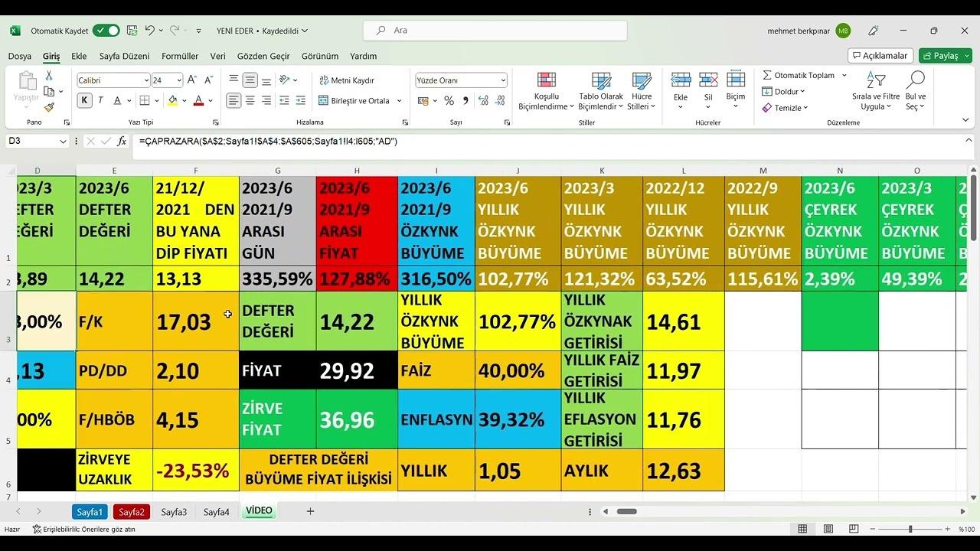Apply comma style number format
This screenshot has width=980, height=551.
tap(466, 100)
